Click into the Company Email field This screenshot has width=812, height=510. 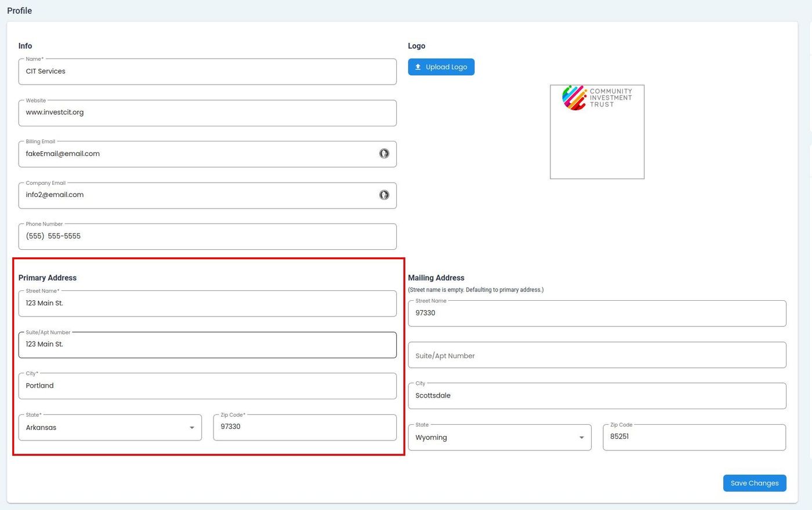[x=197, y=195]
